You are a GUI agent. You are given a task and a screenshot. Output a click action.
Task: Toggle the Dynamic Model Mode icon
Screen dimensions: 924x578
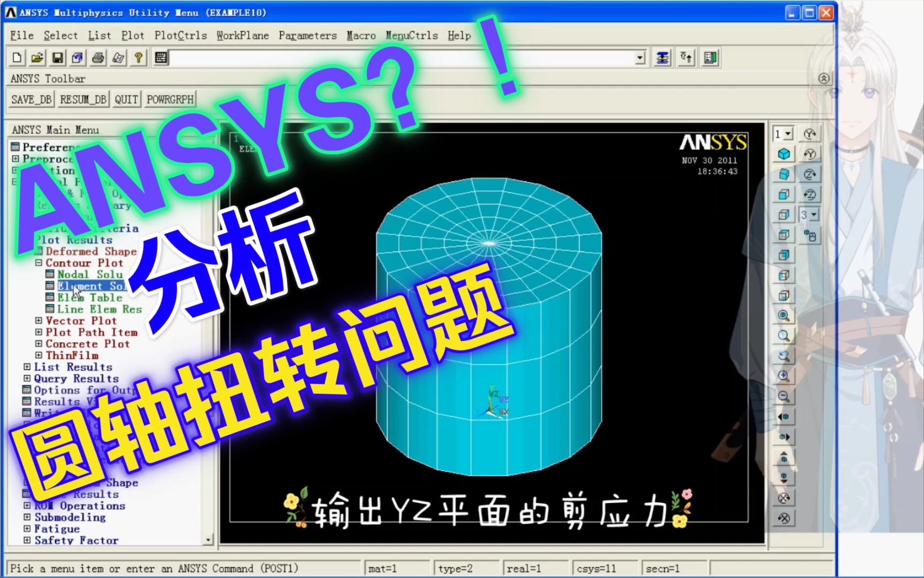pos(810,235)
